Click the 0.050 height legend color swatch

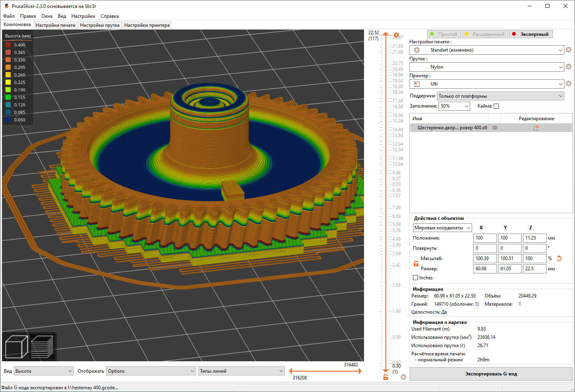[8, 120]
